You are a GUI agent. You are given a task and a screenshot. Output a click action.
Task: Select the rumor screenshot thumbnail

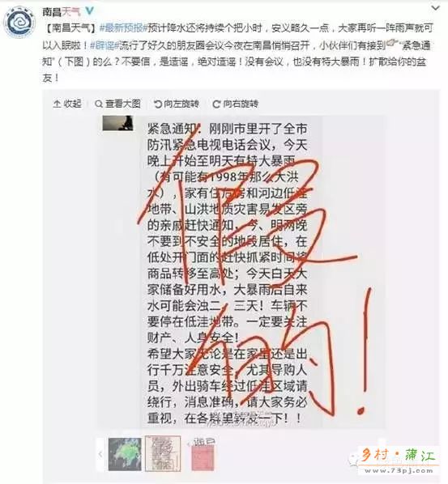[x=163, y=454]
